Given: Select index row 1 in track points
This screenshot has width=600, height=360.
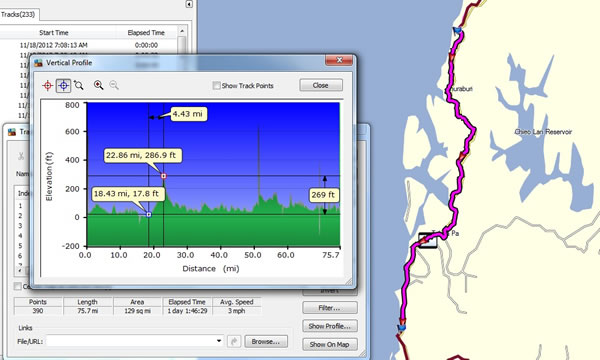Looking at the screenshot, I should [x=20, y=206].
